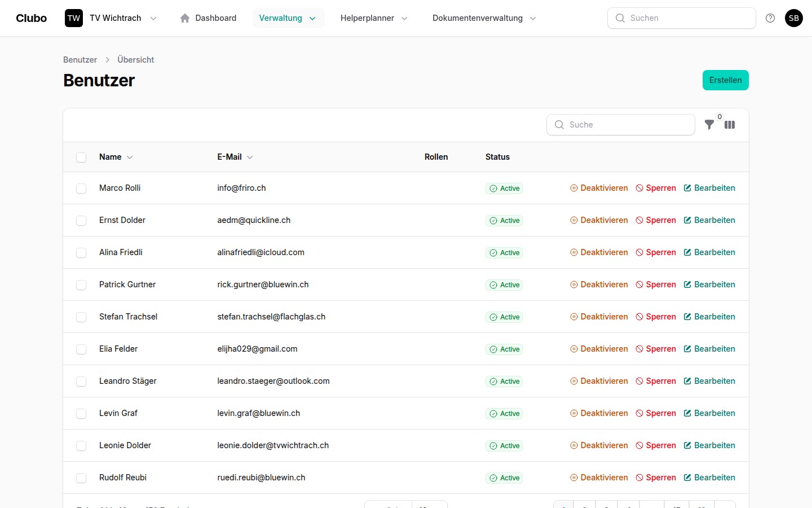Tick the checkbox for Ernst Dolder

81,221
